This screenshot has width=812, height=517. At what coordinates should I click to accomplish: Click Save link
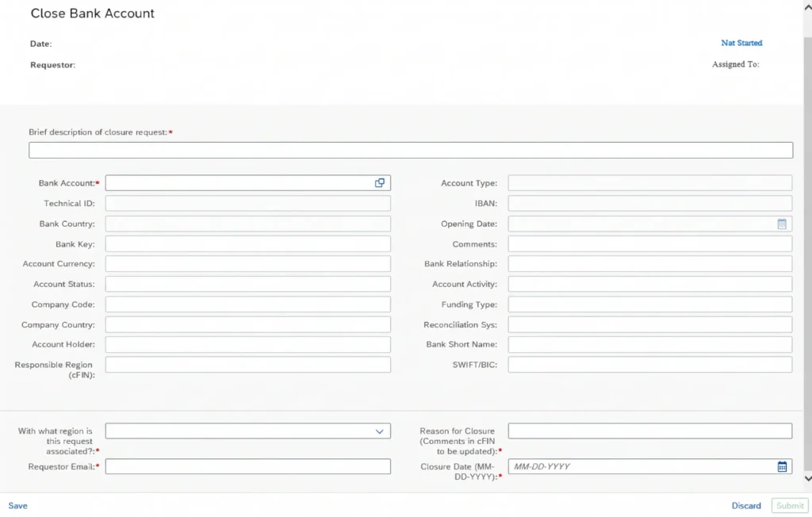[17, 506]
